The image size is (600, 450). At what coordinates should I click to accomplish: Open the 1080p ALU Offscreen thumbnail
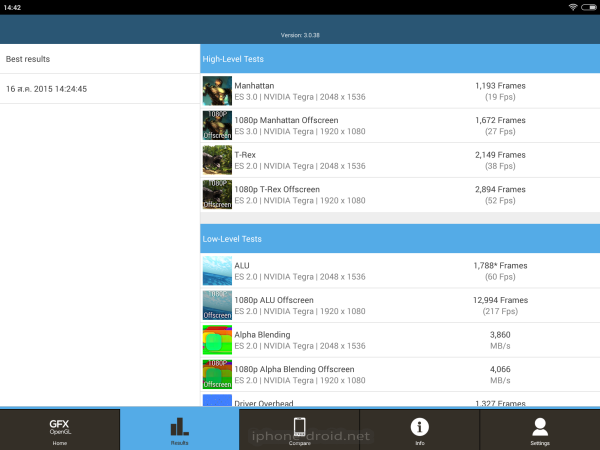(217, 305)
